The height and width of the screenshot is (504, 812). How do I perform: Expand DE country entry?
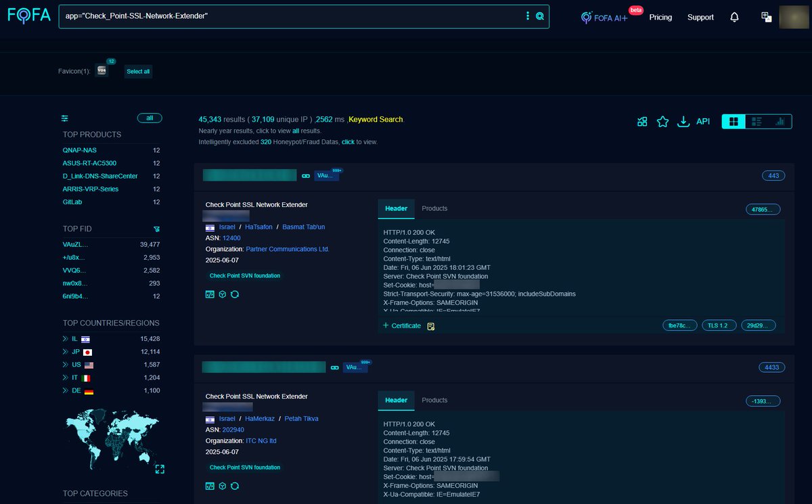pos(66,390)
